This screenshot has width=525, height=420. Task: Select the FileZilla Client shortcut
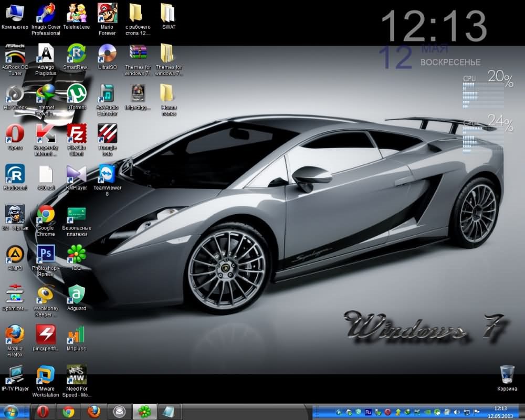(77, 134)
